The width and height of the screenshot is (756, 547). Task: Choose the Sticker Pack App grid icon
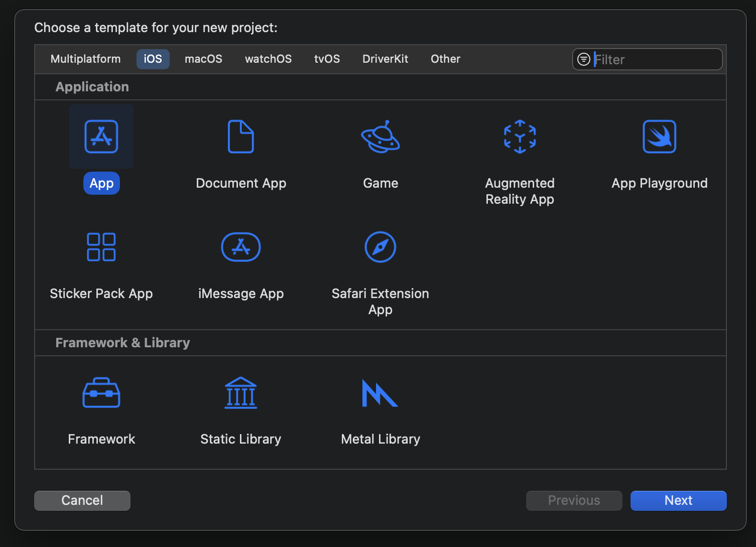[x=101, y=247]
